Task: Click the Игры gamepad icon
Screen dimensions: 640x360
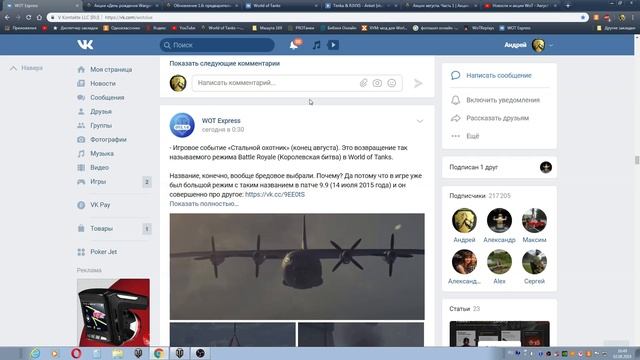Action: pyautogui.click(x=81, y=181)
